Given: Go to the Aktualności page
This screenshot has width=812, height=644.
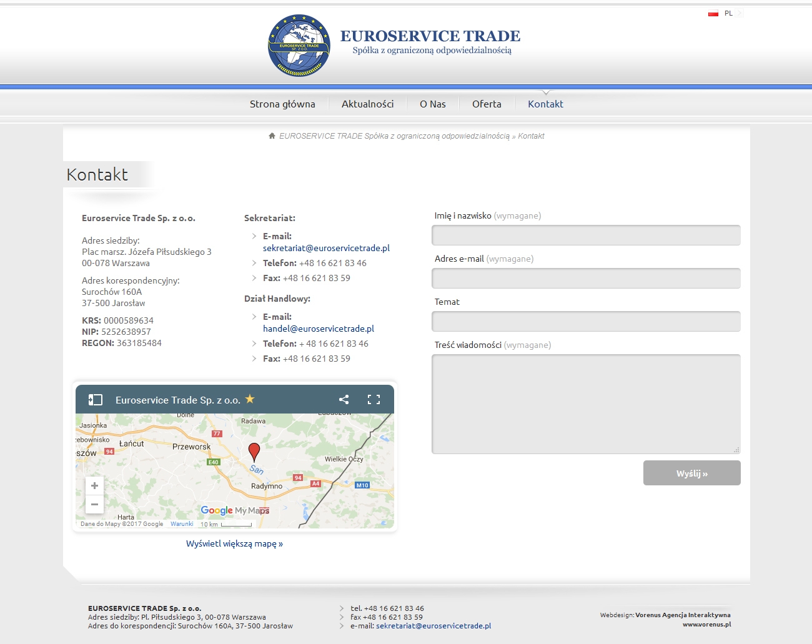Looking at the screenshot, I should (x=367, y=104).
